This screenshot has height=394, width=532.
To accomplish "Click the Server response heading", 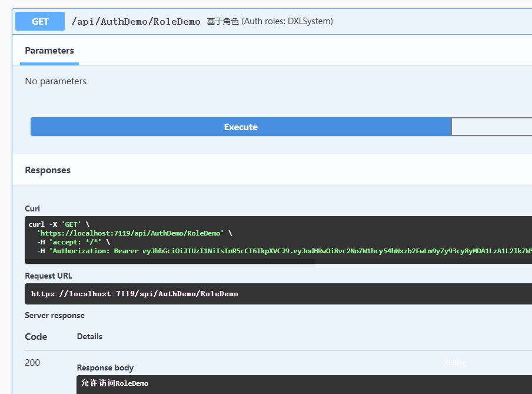I will click(55, 315).
